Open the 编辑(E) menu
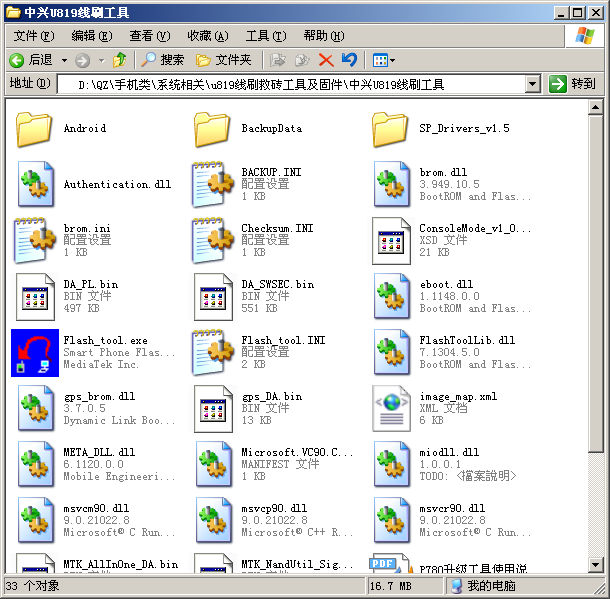The height and width of the screenshot is (599, 610). [92, 36]
